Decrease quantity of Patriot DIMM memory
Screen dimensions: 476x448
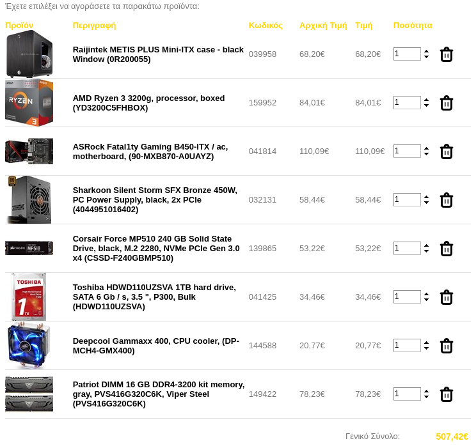(426, 396)
